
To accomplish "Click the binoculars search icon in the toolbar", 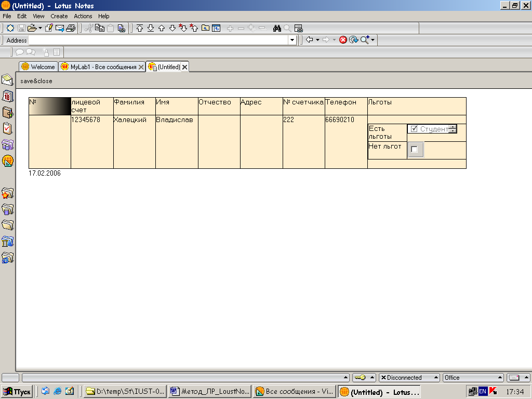I will (x=277, y=28).
